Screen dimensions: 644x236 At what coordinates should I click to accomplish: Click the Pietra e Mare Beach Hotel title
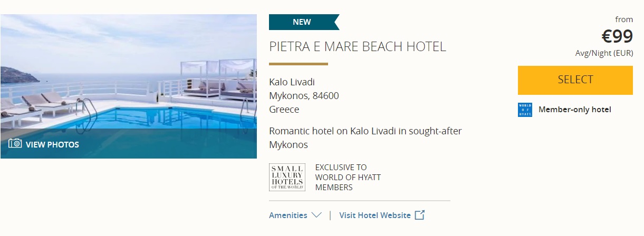point(357,46)
